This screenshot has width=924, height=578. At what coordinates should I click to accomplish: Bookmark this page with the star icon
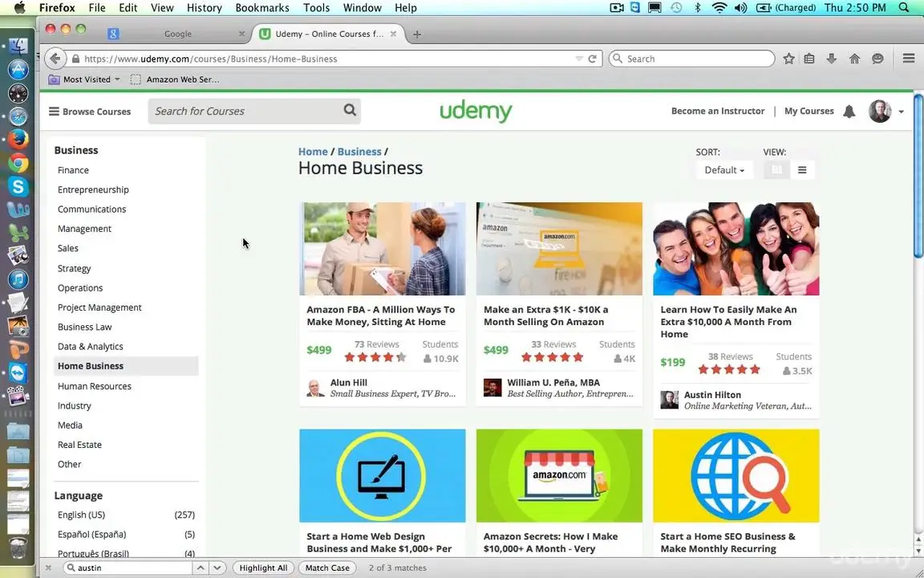789,59
